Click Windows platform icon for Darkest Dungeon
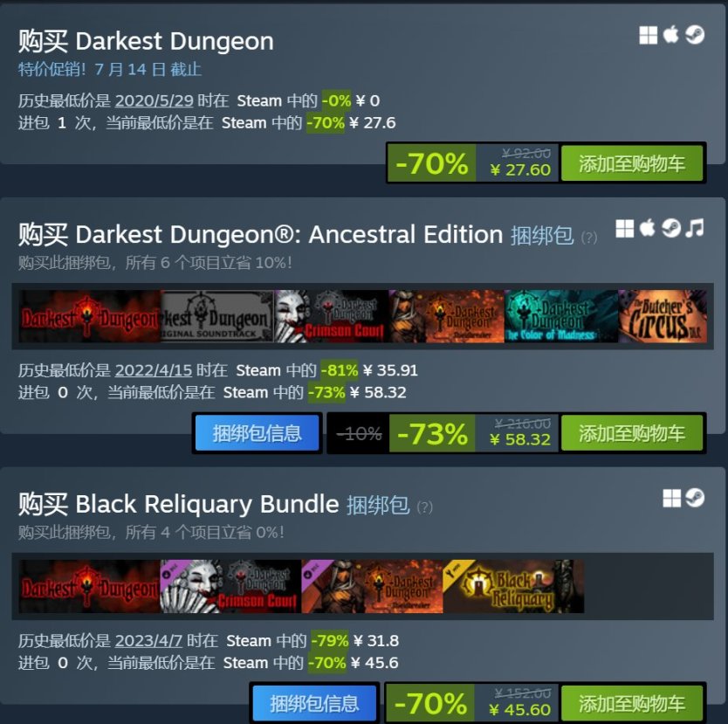This screenshot has height=724, width=728. click(x=649, y=35)
